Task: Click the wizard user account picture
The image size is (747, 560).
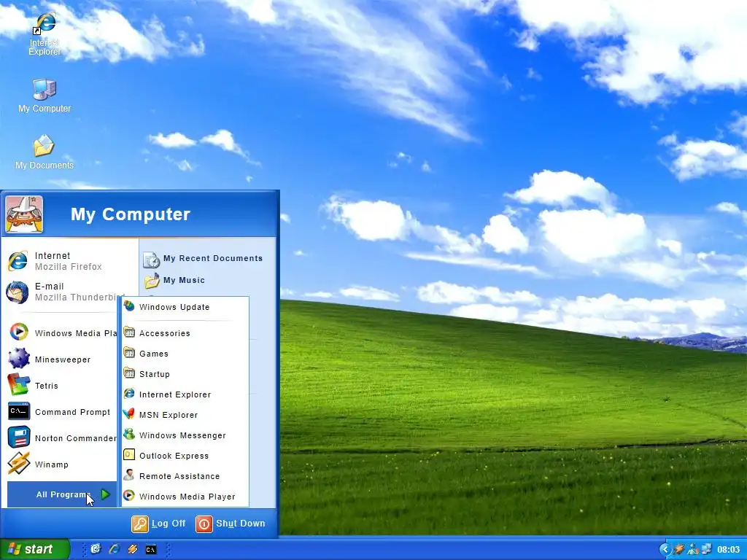Action: [x=24, y=214]
